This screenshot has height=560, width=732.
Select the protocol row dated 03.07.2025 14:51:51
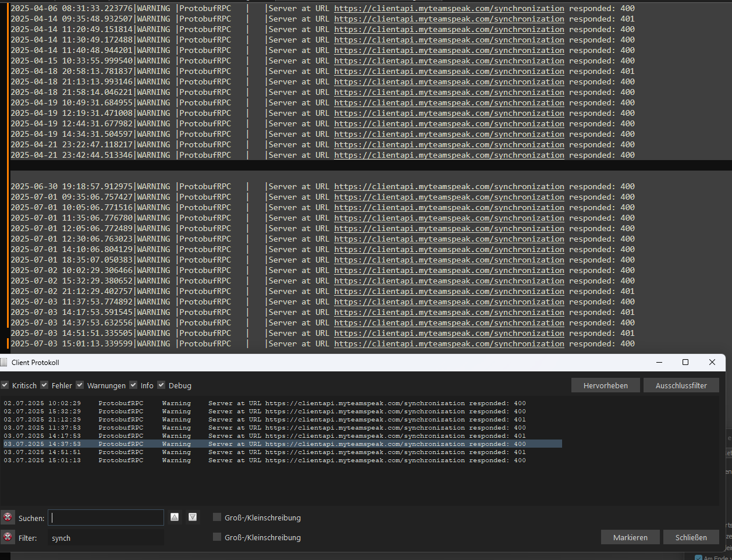coord(282,452)
